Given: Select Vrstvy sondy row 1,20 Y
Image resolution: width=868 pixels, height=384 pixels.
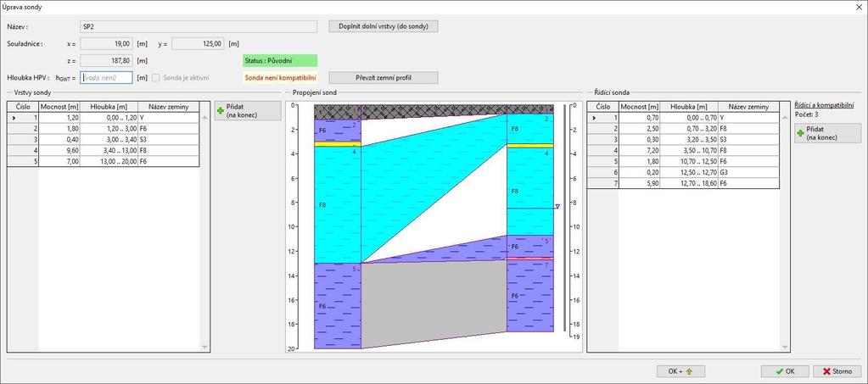Looking at the screenshot, I should (x=103, y=117).
